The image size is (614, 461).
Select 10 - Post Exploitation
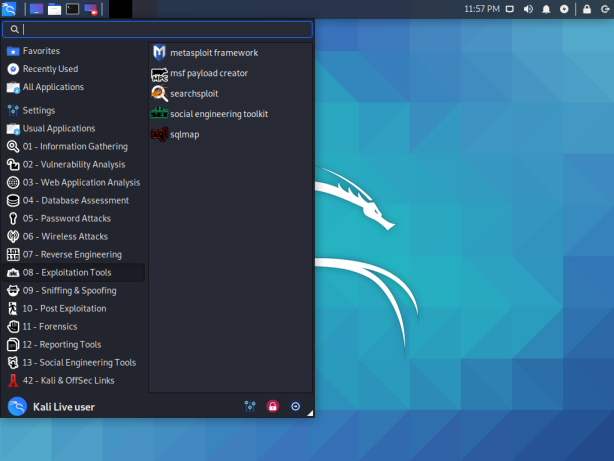(x=74, y=309)
